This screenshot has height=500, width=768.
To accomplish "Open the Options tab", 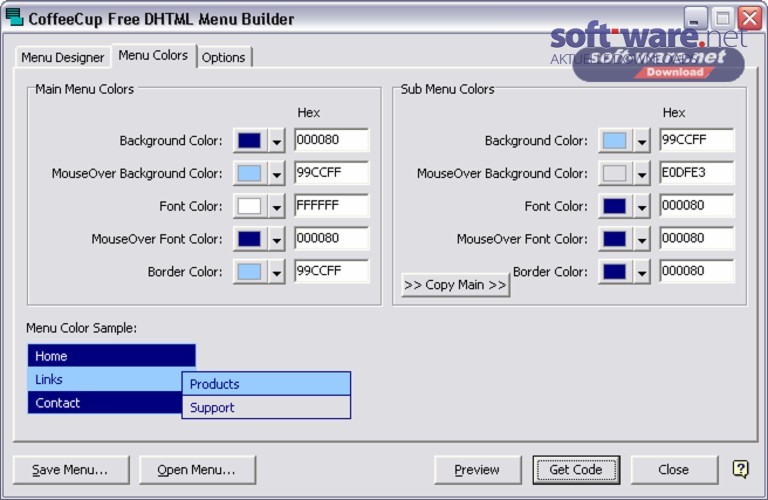I will click(x=223, y=57).
